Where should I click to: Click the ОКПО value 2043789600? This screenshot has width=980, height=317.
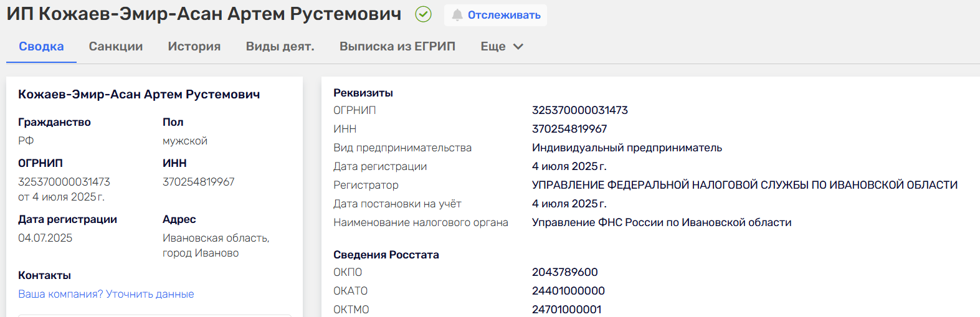click(564, 272)
